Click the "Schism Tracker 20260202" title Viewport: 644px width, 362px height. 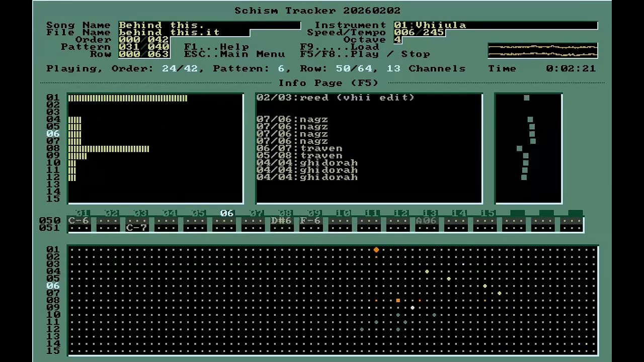coord(317,11)
